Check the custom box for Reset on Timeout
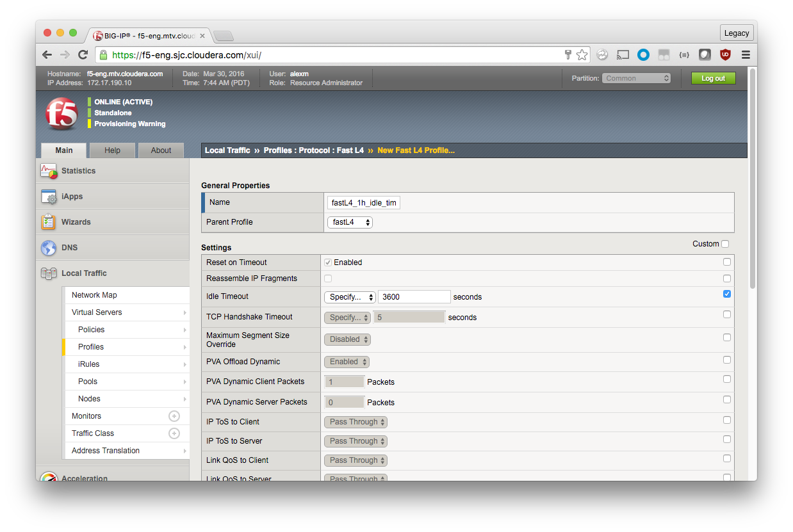This screenshot has height=532, width=793. point(726,262)
